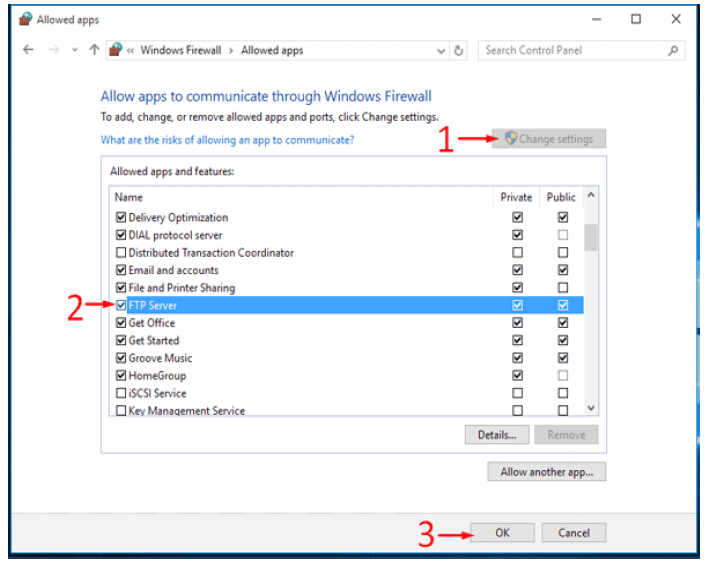The height and width of the screenshot is (571, 710).
Task: Open recent locations dropdown chevron
Action: click(75, 50)
